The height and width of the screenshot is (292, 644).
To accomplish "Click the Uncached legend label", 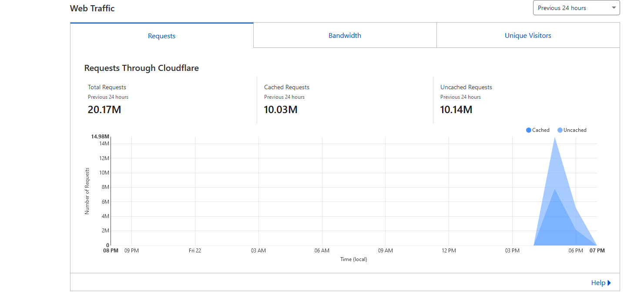I will (x=575, y=130).
